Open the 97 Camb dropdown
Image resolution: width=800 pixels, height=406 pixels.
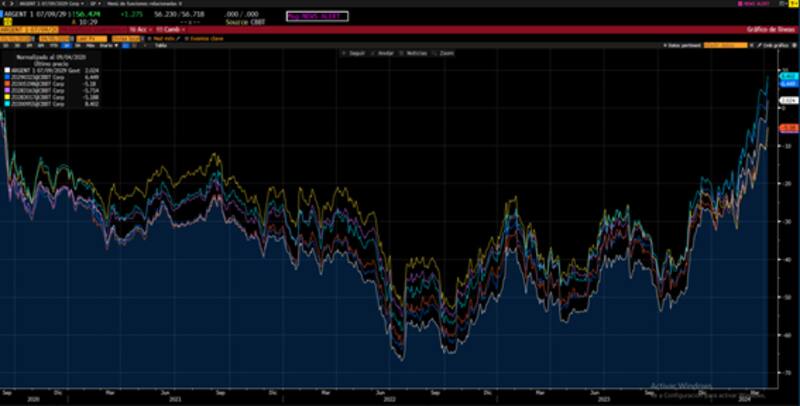[x=163, y=30]
